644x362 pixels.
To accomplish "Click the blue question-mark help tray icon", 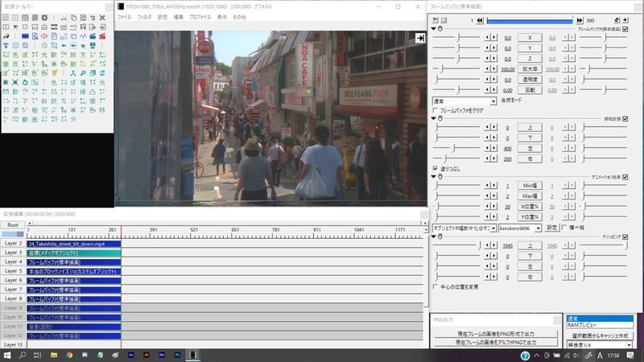I will pyautogui.click(x=525, y=356).
